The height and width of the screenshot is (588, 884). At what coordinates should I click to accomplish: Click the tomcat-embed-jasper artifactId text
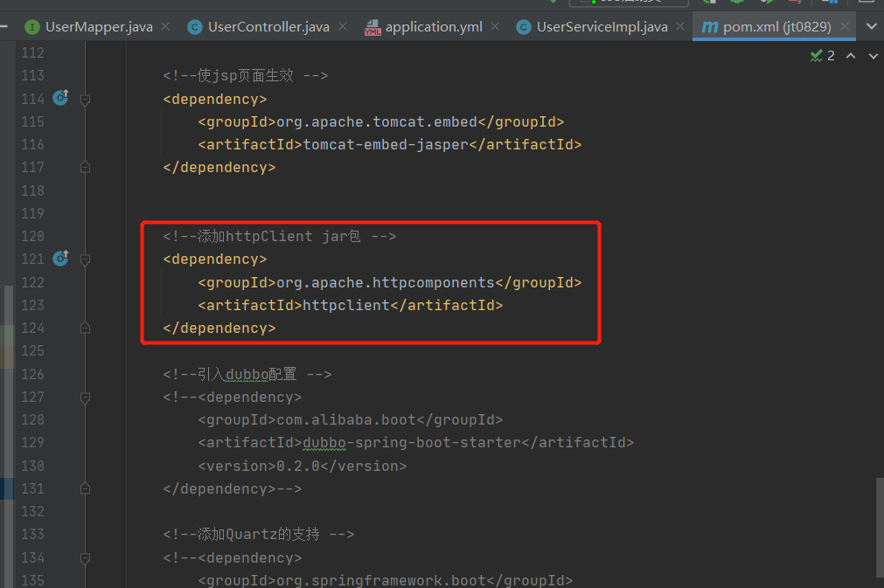coord(386,145)
